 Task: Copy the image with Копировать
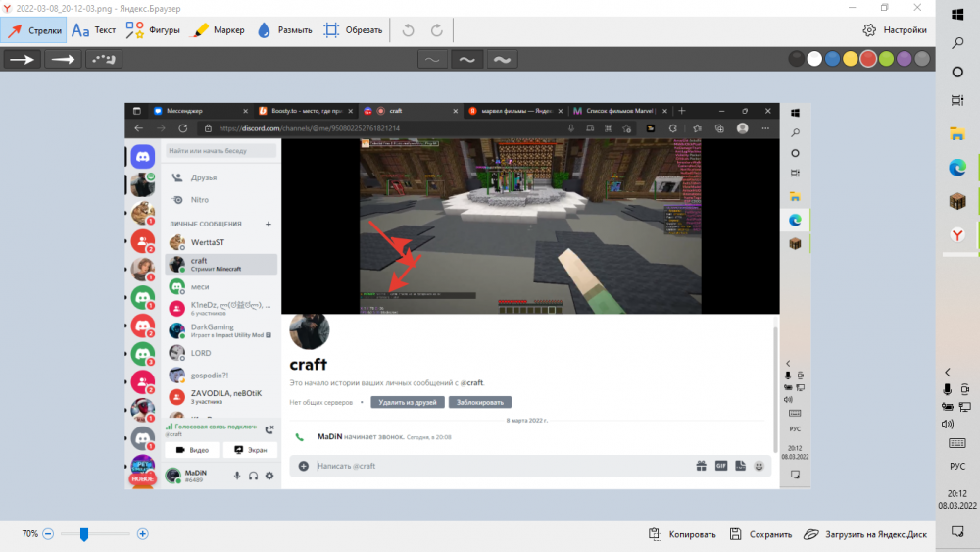pos(682,534)
